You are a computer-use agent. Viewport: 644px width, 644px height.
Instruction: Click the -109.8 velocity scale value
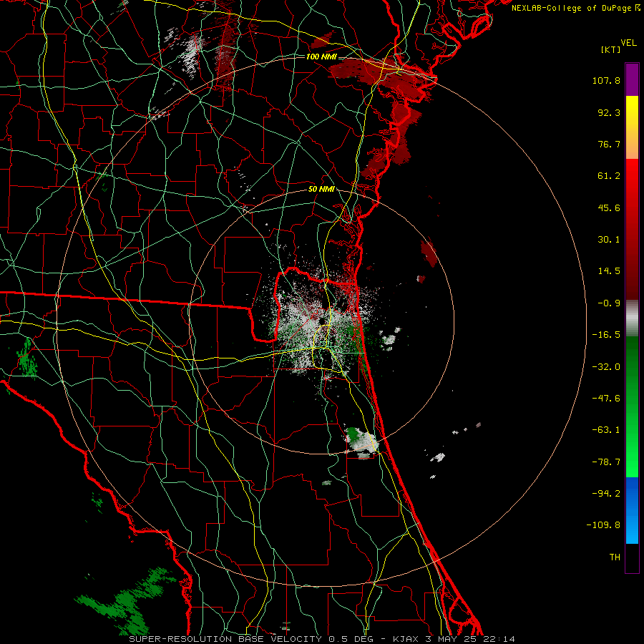point(603,525)
